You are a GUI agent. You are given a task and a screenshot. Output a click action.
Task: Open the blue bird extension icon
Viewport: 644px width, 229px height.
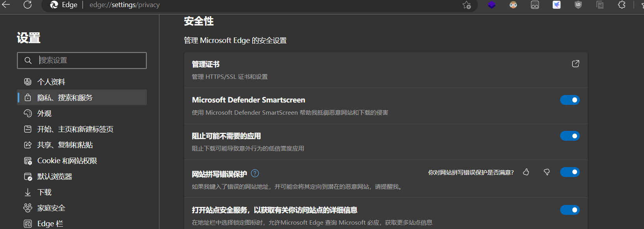pyautogui.click(x=557, y=5)
